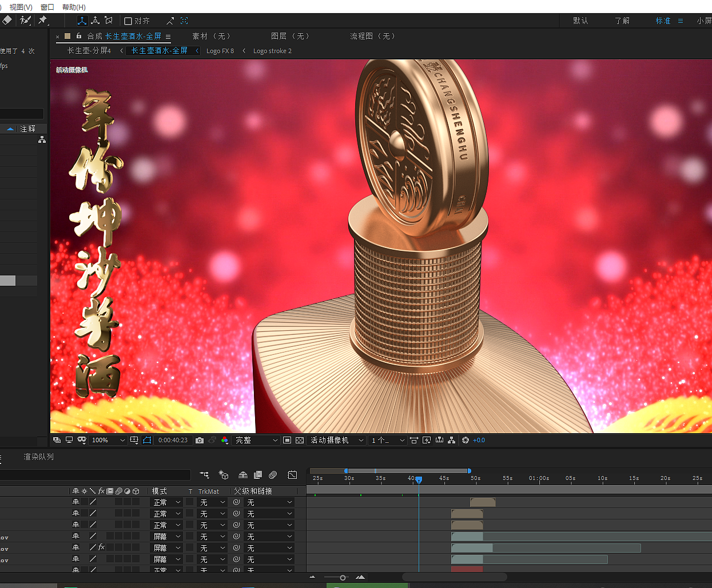Open first layer's parent 无 dropdown
Screen dimensions: 712x588
(x=269, y=502)
